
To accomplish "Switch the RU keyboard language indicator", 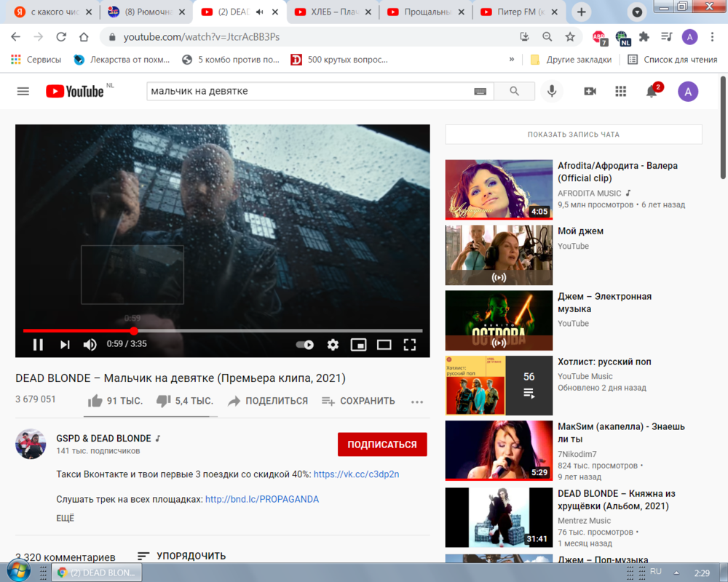I will coord(656,572).
